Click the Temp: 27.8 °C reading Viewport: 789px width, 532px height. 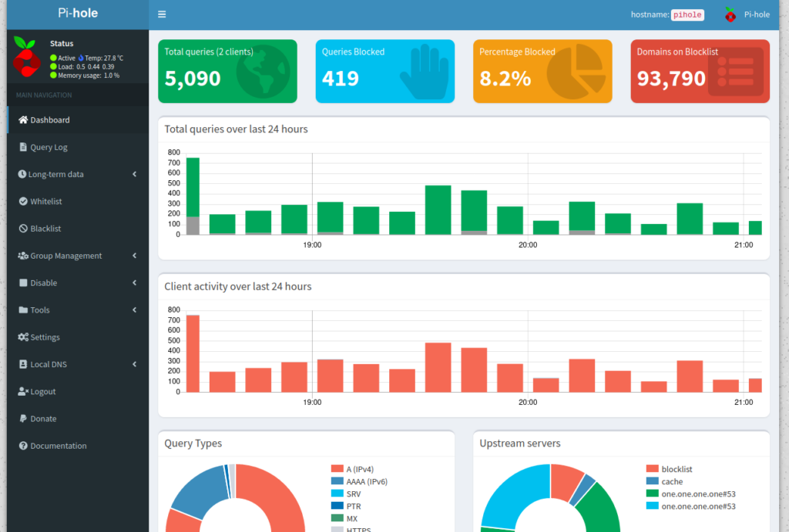104,58
